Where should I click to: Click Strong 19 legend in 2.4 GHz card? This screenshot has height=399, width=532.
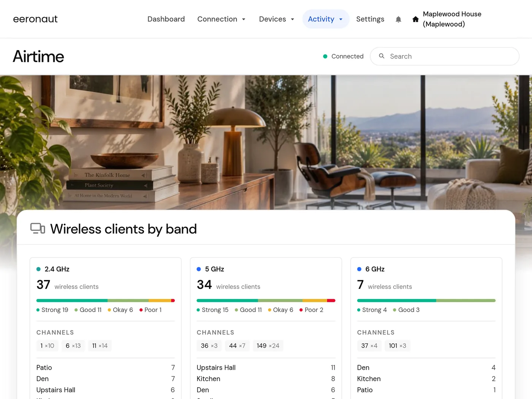(x=52, y=310)
